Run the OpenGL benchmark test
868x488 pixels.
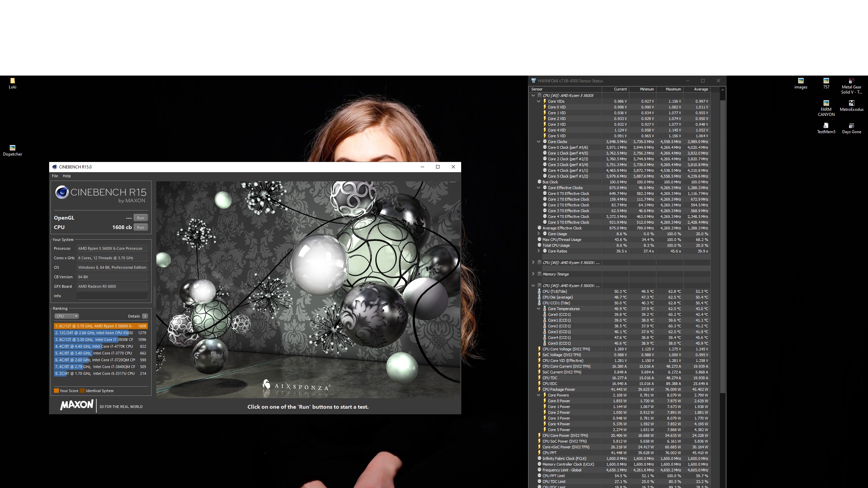pos(140,218)
